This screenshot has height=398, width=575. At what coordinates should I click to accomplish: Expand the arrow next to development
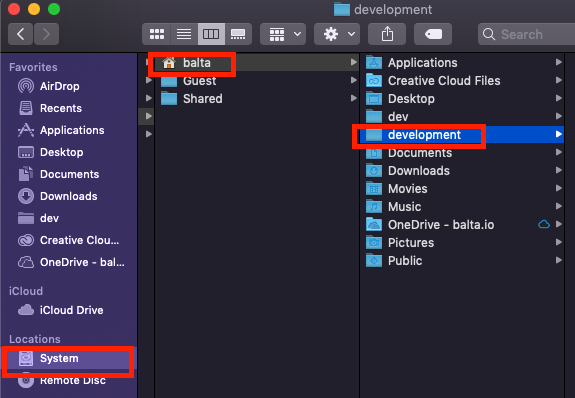point(558,134)
